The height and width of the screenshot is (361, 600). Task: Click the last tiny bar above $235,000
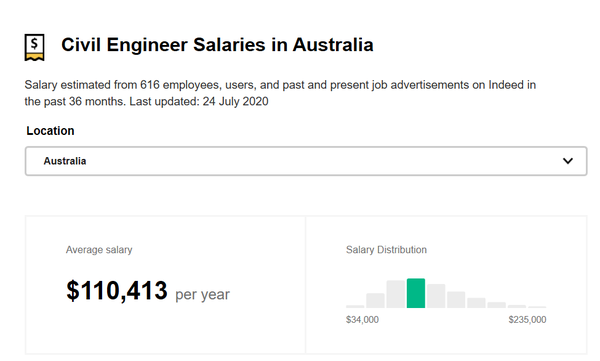[537, 307]
